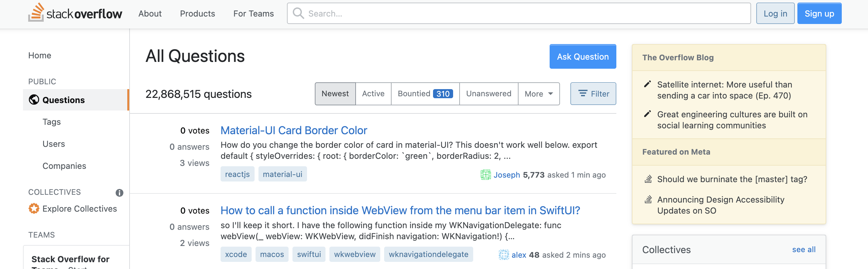Read the Satellite internet blog post
This screenshot has width=868, height=269.
pyautogui.click(x=724, y=90)
